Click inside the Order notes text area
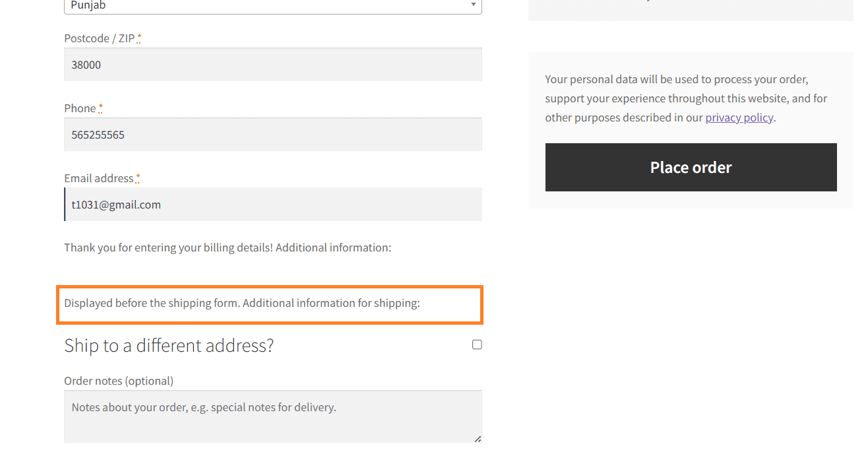 [x=272, y=416]
